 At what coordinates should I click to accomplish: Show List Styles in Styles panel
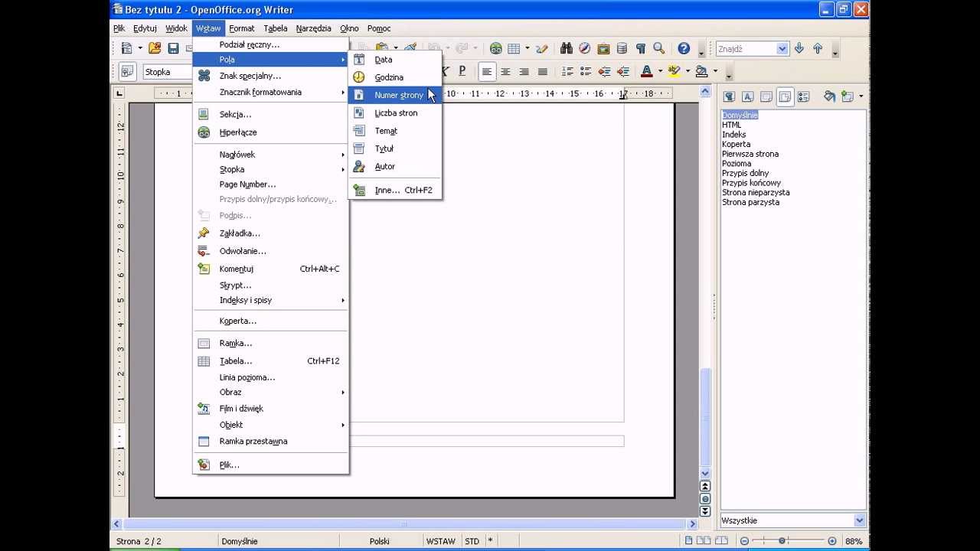803,96
